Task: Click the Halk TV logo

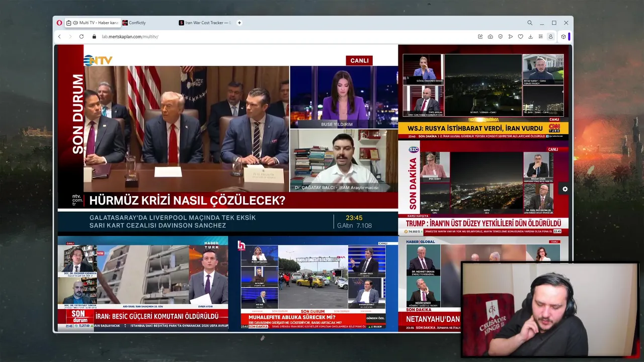Action: point(241,245)
